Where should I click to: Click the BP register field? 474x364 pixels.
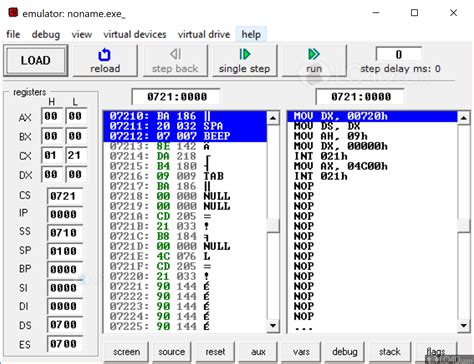(x=65, y=269)
